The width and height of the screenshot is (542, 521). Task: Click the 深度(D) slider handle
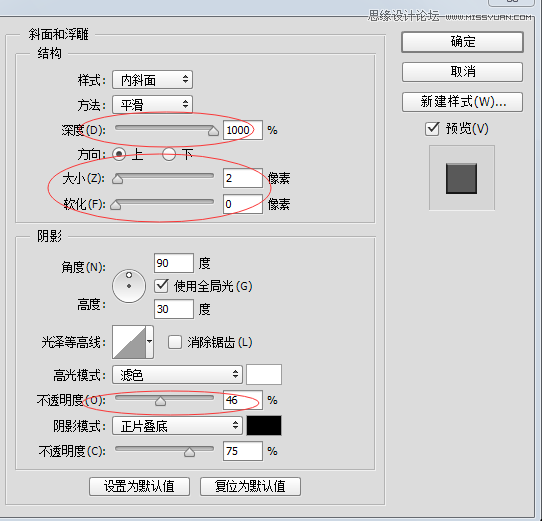click(213, 131)
